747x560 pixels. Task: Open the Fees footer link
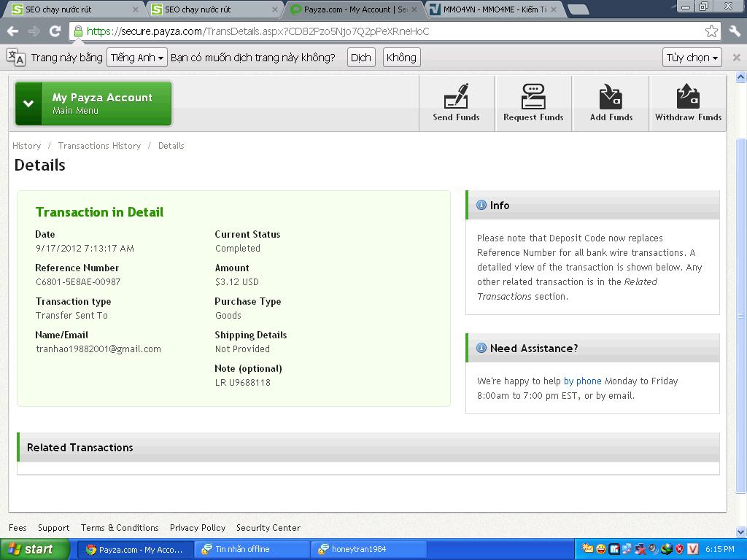pos(18,528)
